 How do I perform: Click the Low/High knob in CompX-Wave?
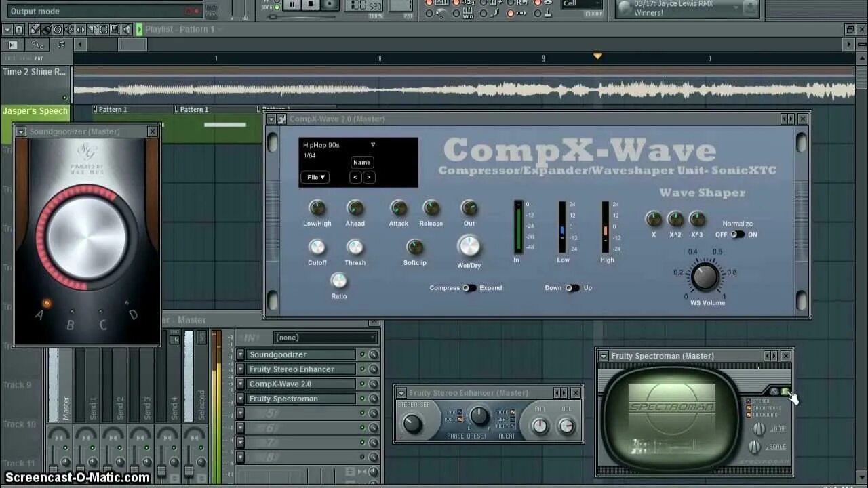tap(317, 208)
